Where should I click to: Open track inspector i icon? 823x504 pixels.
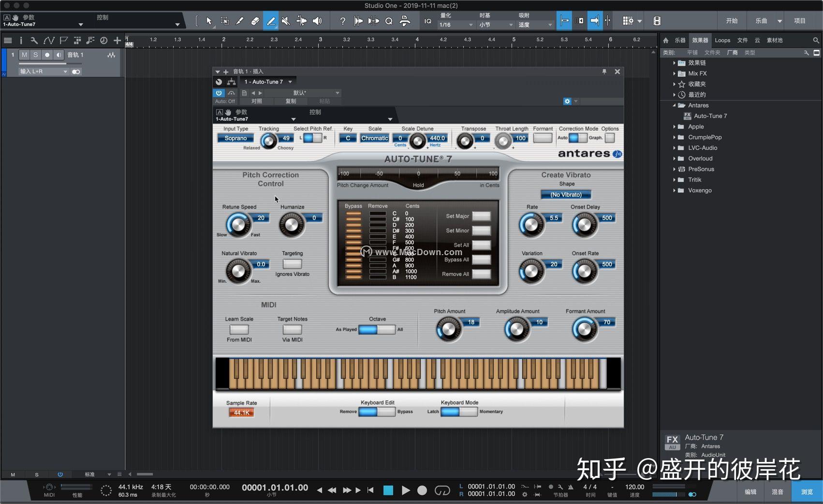click(21, 41)
